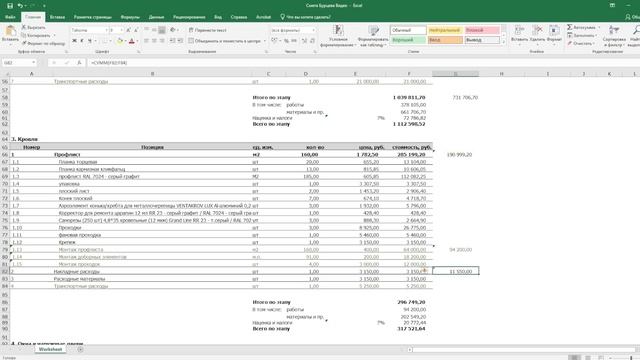The image size is (640, 360).
Task: Toggle underline formatting
Action: click(89, 41)
